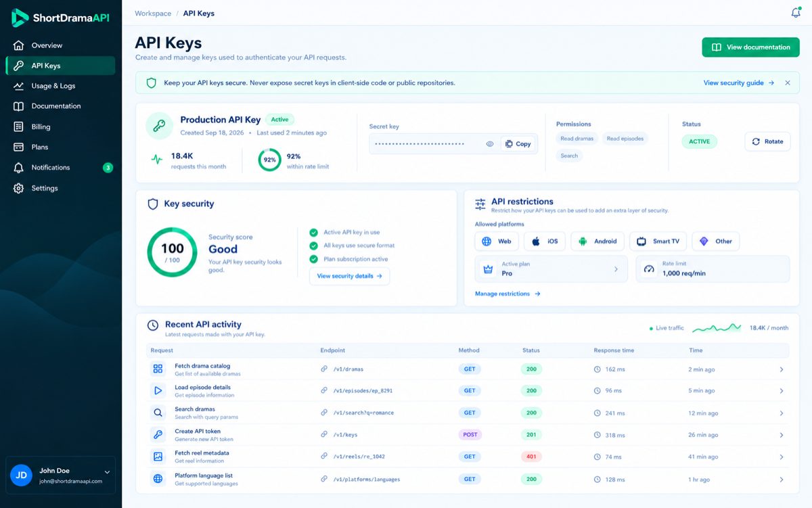
Task: Open the Manage restrictions link
Action: pyautogui.click(x=507, y=294)
